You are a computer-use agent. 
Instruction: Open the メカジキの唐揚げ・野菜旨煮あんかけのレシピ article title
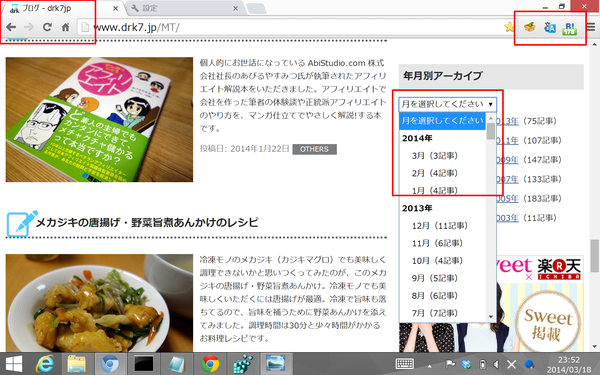coord(147,222)
